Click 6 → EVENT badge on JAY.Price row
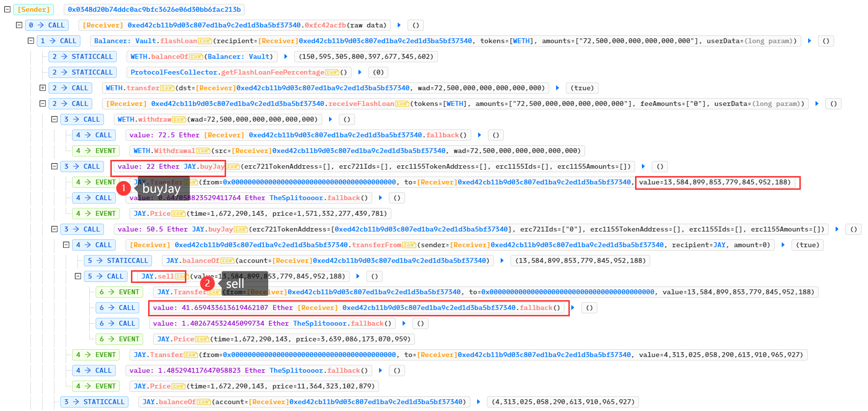The image size is (868, 411). point(120,339)
